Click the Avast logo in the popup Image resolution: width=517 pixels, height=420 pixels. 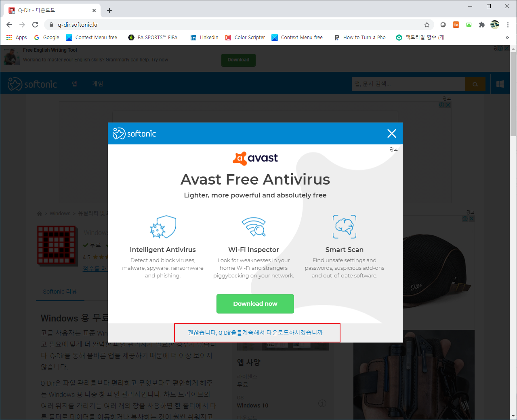coord(255,158)
